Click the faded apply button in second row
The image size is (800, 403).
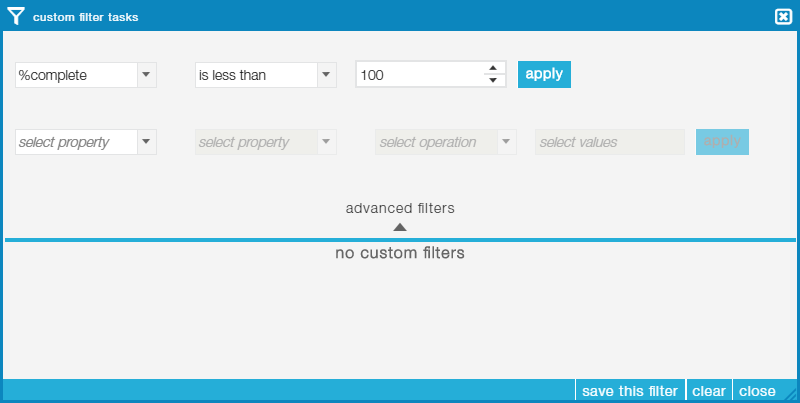click(722, 142)
